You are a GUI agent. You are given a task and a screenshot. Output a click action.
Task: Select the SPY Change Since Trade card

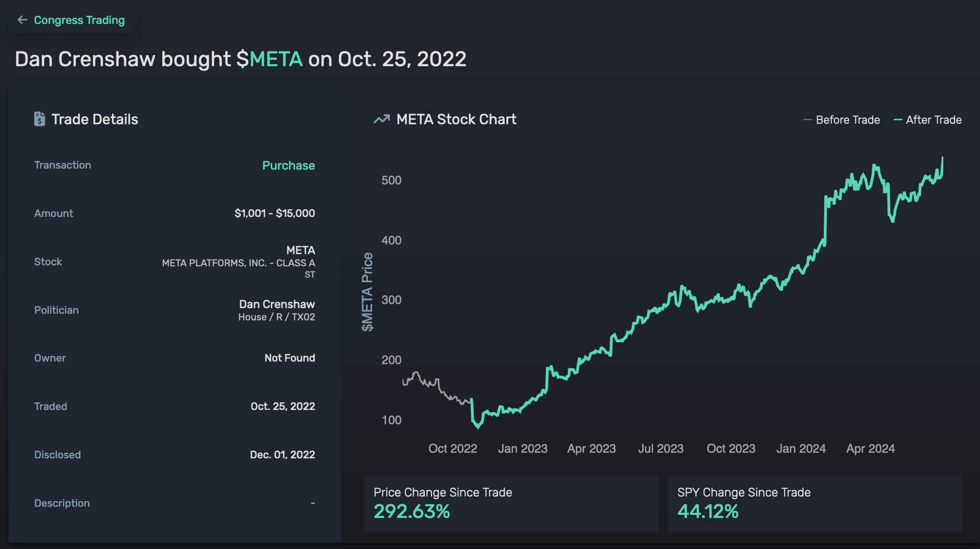click(814, 503)
